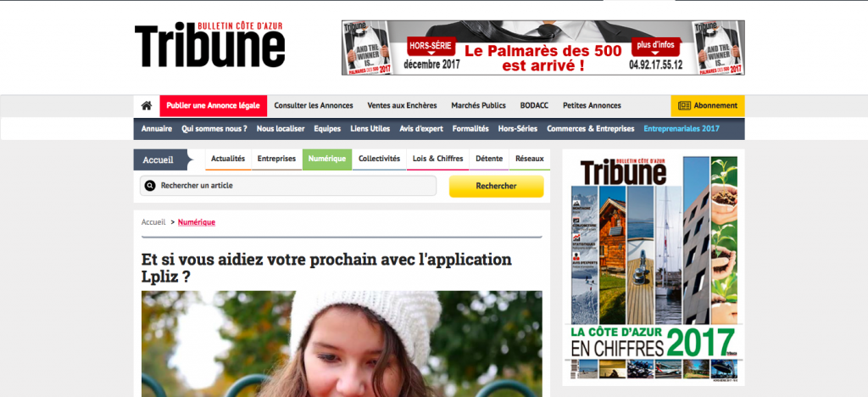The height and width of the screenshot is (397, 868).
Task: Click the Accueil arrow tab
Action: [164, 160]
